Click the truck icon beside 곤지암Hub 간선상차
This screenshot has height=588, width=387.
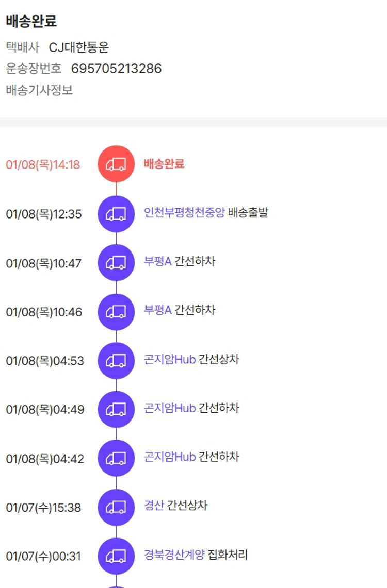tap(116, 361)
